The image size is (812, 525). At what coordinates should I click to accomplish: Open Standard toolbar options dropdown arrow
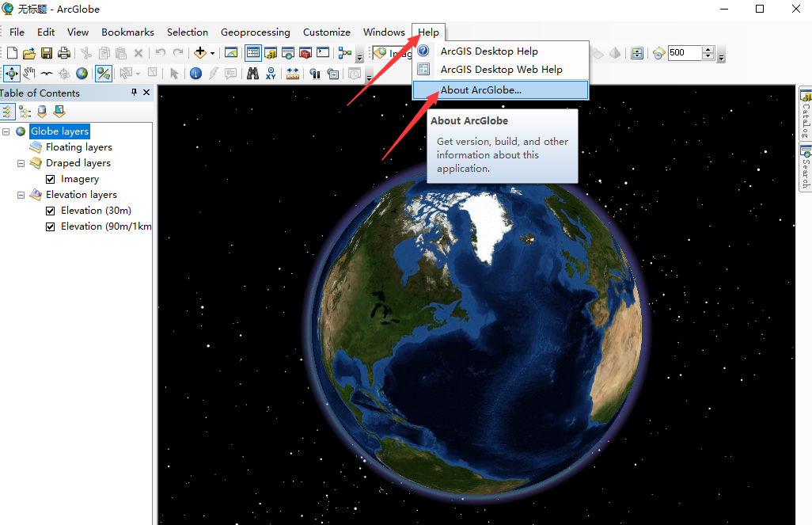coord(359,57)
